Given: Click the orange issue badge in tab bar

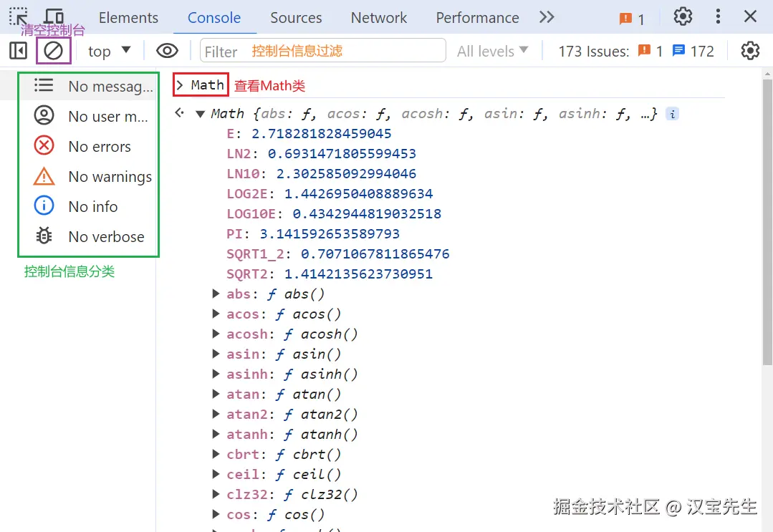Looking at the screenshot, I should click(632, 19).
